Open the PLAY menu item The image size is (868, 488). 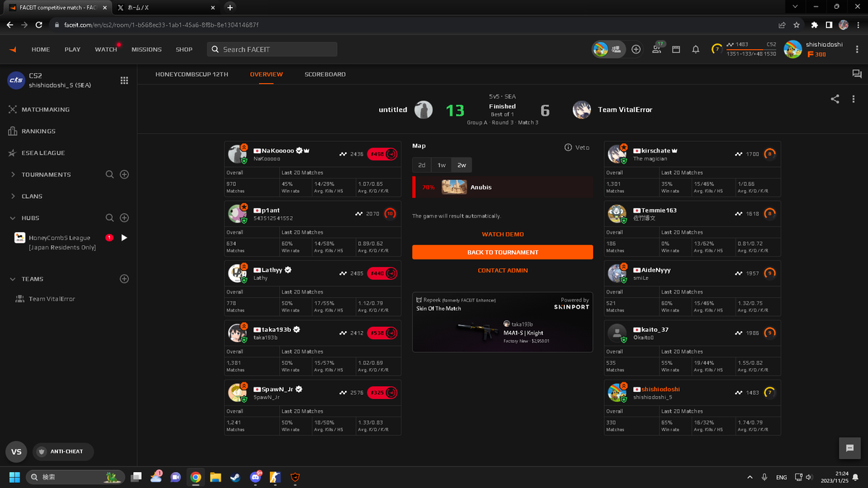(72, 49)
